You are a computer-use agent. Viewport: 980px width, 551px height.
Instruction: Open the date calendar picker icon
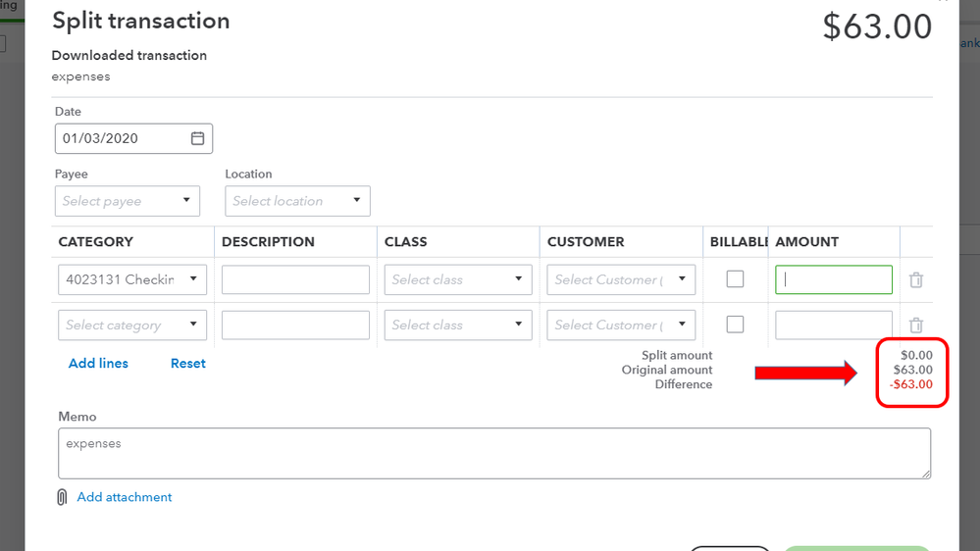[x=197, y=138]
